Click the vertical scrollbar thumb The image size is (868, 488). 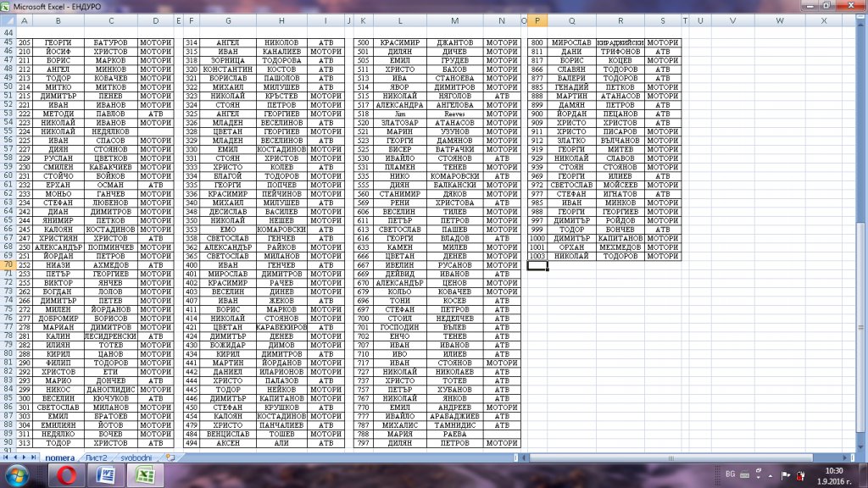point(861,328)
